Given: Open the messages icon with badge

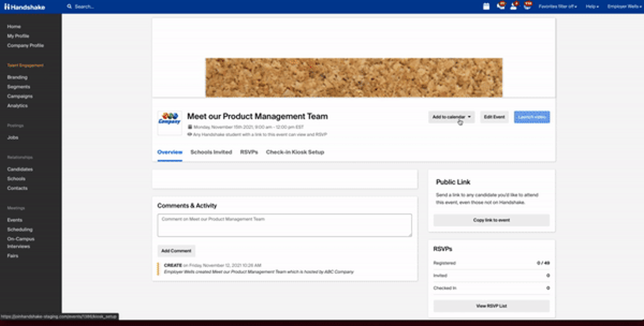Looking at the screenshot, I should [501, 6].
